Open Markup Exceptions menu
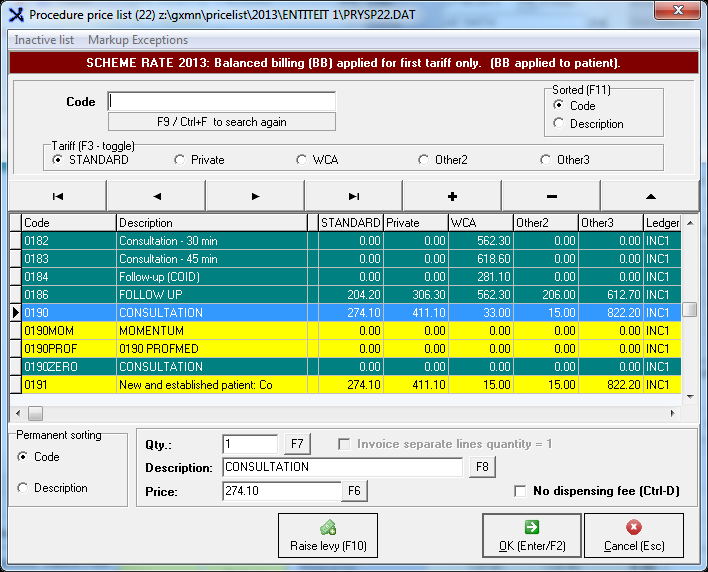 138,40
